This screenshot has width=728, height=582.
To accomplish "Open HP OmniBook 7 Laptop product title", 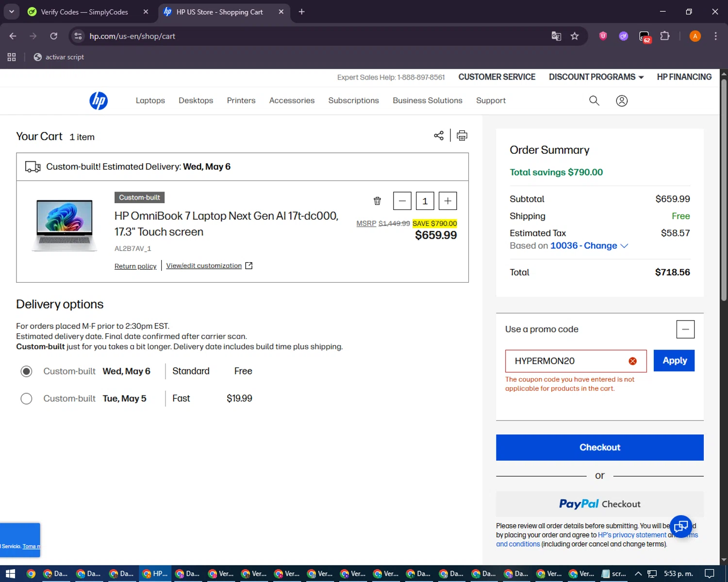I will 226,224.
